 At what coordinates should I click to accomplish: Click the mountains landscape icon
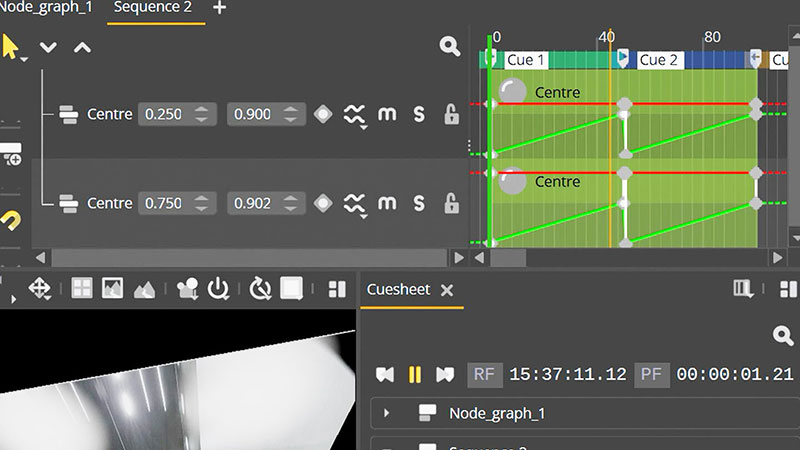[x=144, y=289]
